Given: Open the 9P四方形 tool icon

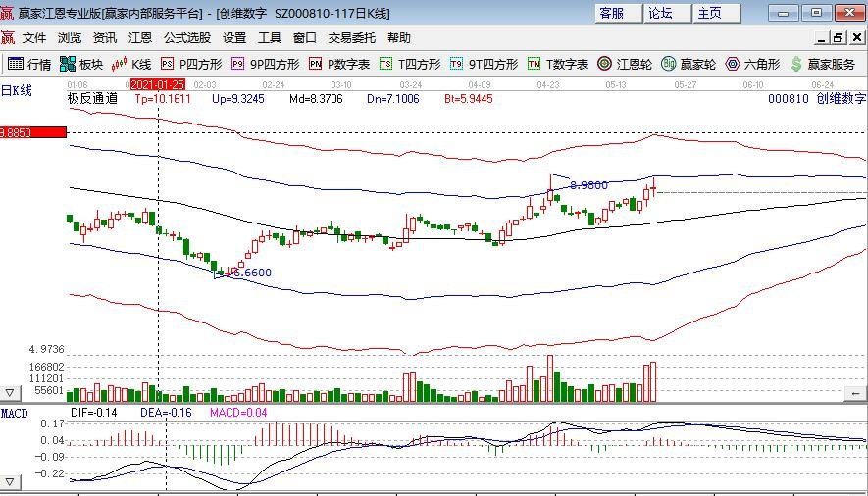Looking at the screenshot, I should tap(265, 64).
